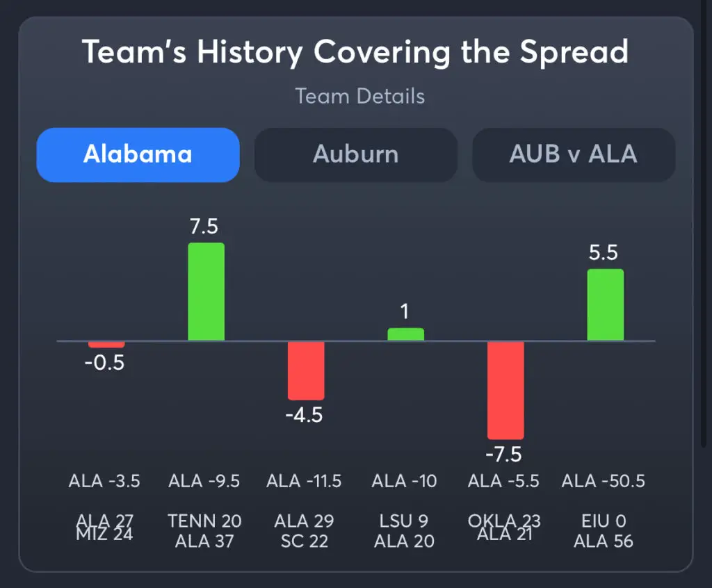Click the chart title heading

pyautogui.click(x=356, y=51)
